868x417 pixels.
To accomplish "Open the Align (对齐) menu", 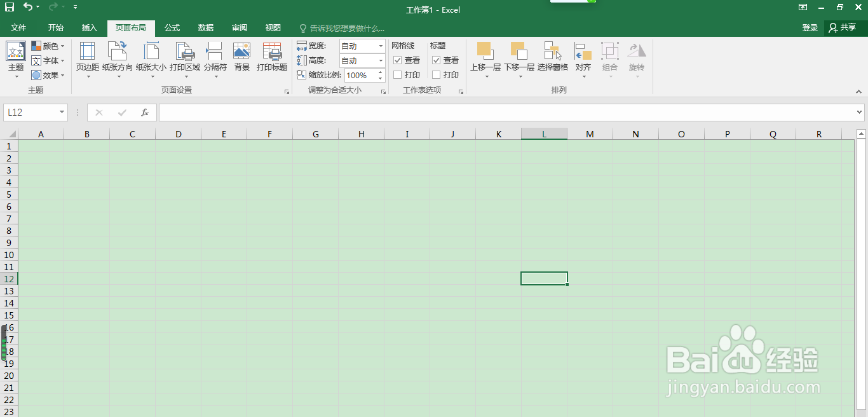I will click(x=583, y=60).
